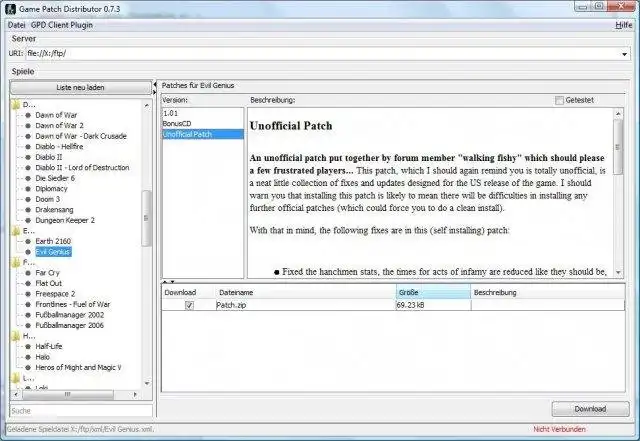Select the Unofficial Patch version entry
The width and height of the screenshot is (640, 441).
(203, 134)
